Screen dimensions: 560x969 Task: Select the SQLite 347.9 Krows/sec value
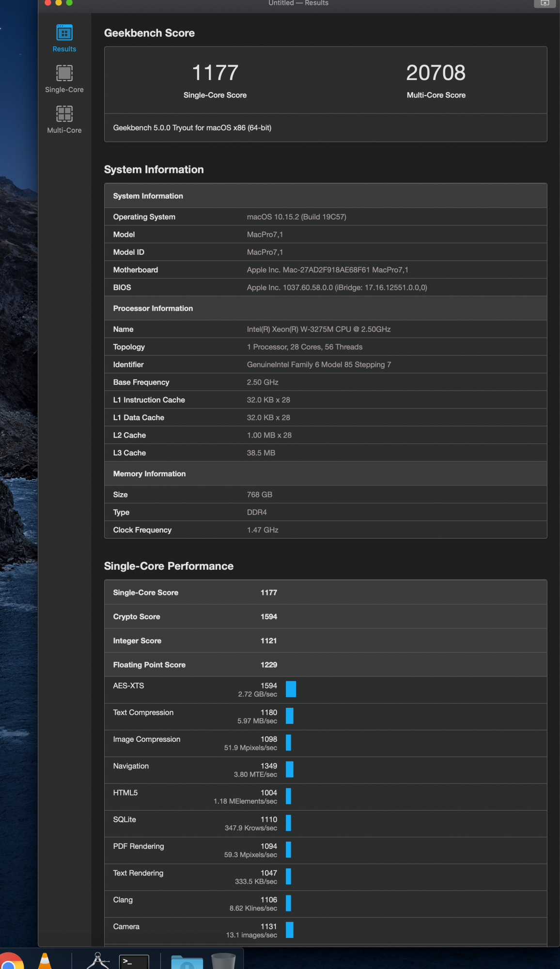[x=251, y=828]
